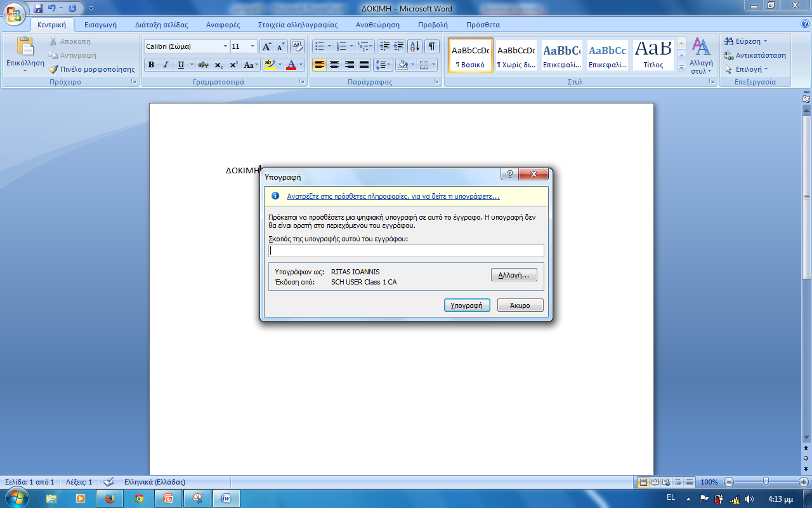Undo the last action
The image size is (812, 508).
[52, 8]
